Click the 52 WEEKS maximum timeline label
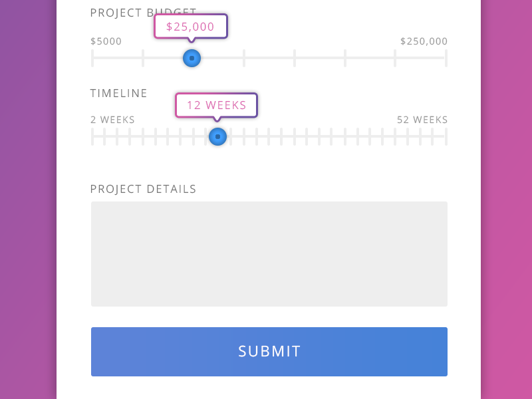Screen dimensions: 532x399 coord(422,120)
